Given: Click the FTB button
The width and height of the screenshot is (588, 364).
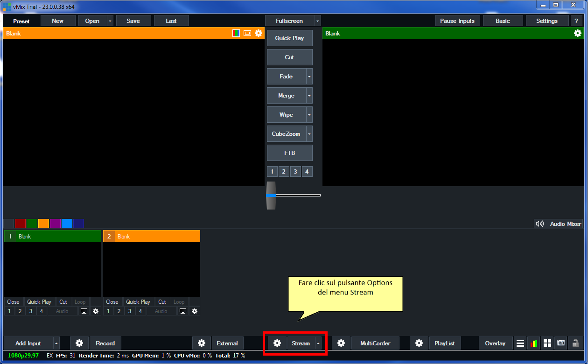Looking at the screenshot, I should pos(289,153).
